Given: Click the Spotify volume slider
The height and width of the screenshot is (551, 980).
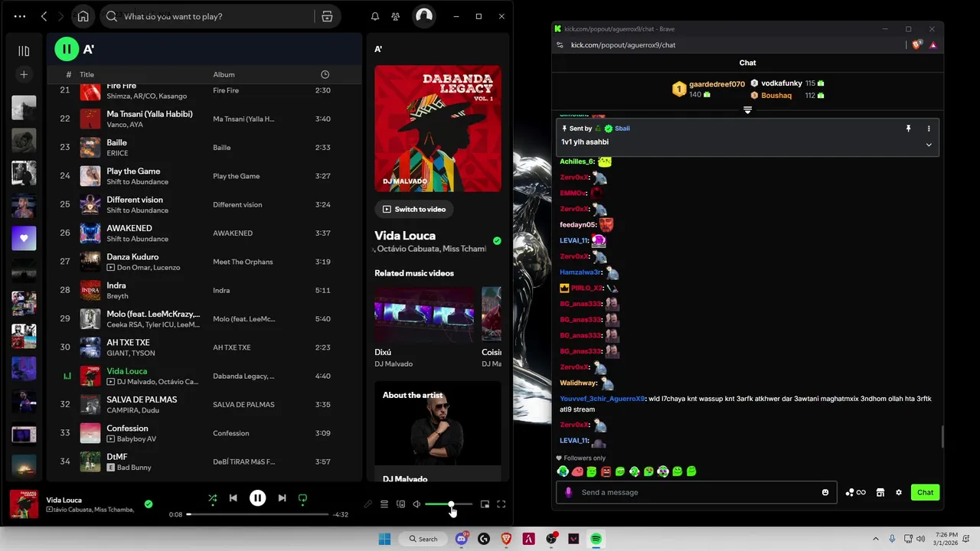Looking at the screenshot, I should 449,504.
